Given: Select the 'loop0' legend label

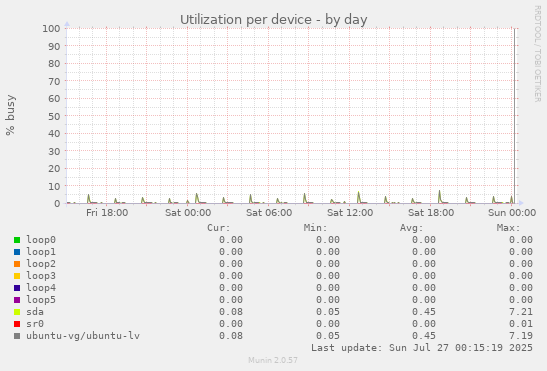Looking at the screenshot, I should (41, 240).
